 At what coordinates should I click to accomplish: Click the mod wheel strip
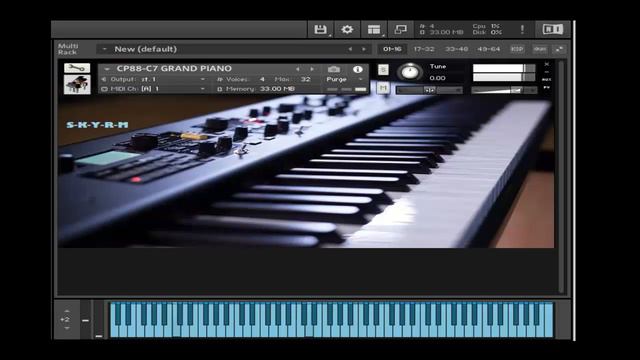[x=99, y=320]
